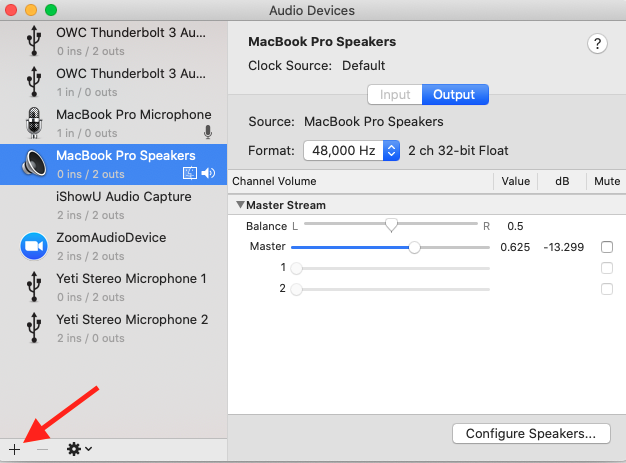Click the Master volume slider knob
Screen dimensions: 626x463
(414, 247)
